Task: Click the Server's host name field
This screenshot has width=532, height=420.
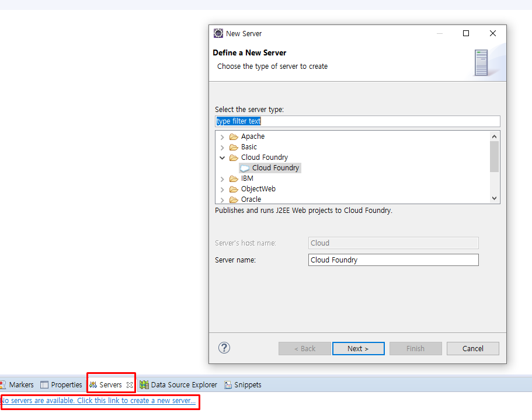Action: [393, 243]
